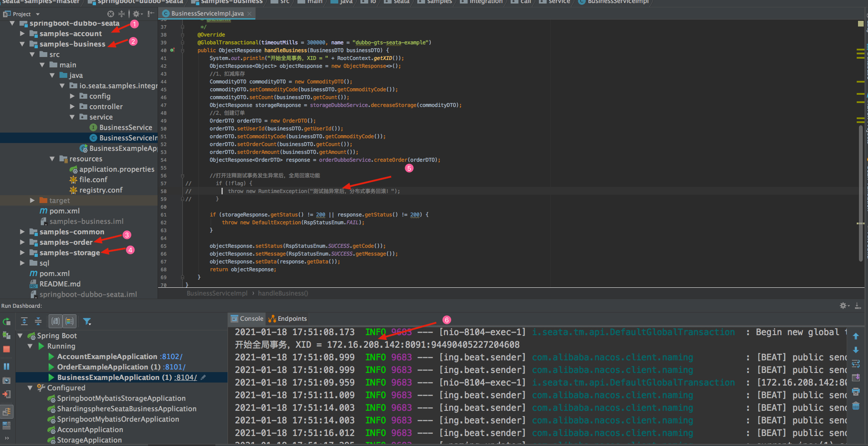Open the :8102/ link for AccountExampleApplication
The height and width of the screenshot is (446, 868).
[x=171, y=356]
